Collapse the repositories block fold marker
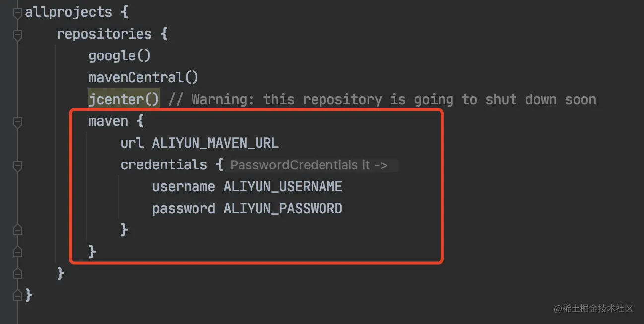 [x=18, y=34]
